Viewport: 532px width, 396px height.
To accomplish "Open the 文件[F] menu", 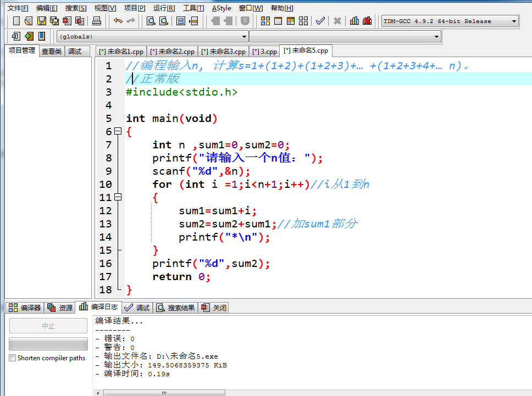I will [x=18, y=8].
